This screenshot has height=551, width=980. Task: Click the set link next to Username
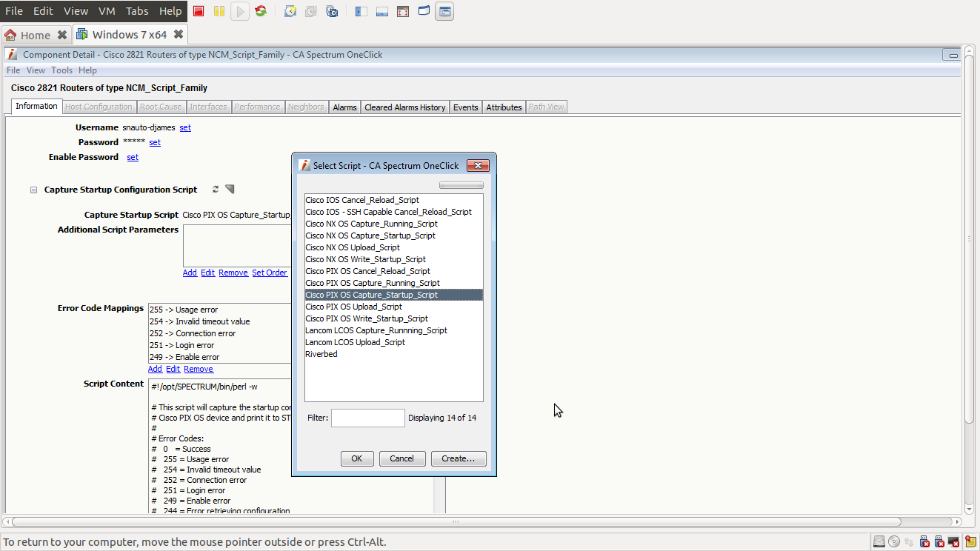(185, 127)
